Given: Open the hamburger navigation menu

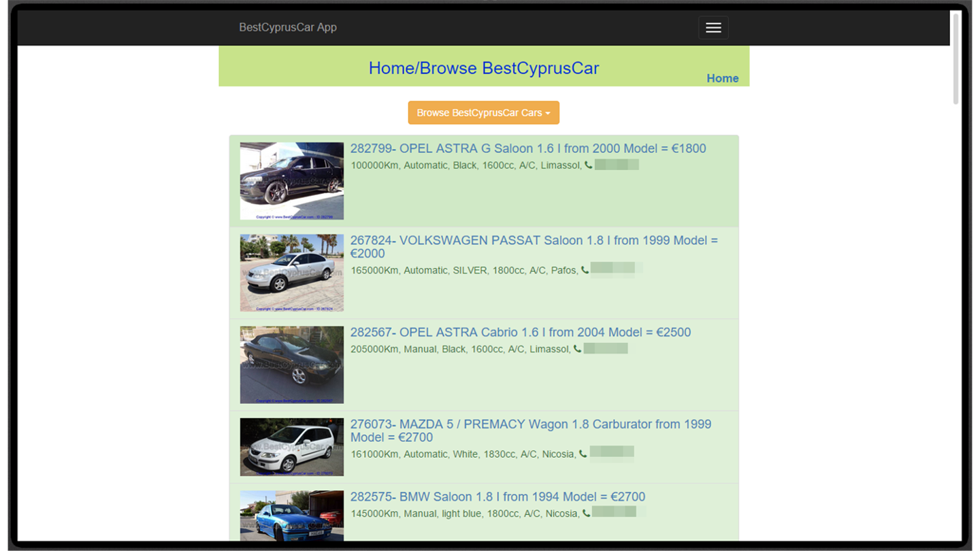Looking at the screenshot, I should pyautogui.click(x=713, y=28).
